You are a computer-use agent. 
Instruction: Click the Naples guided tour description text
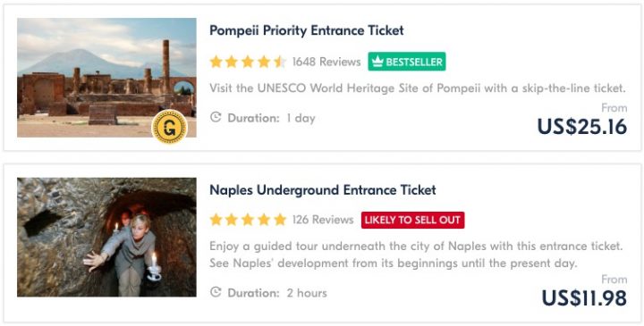click(x=417, y=255)
